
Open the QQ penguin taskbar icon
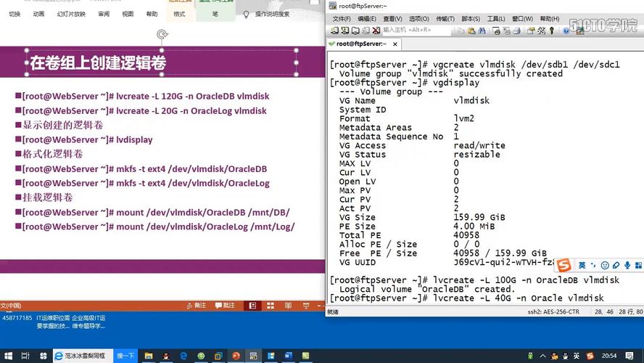point(166,356)
